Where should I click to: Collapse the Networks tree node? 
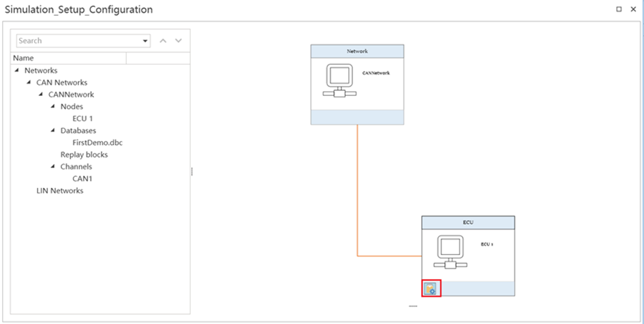17,70
